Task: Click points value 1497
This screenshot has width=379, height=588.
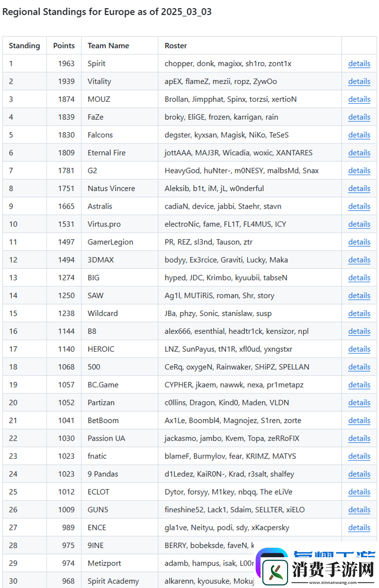Action: tap(66, 242)
